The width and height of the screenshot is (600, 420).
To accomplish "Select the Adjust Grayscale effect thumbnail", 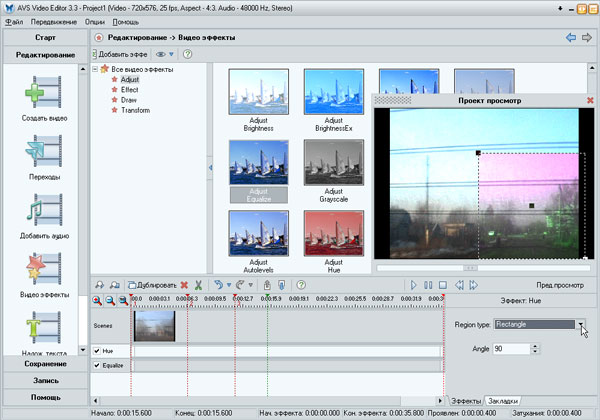I will [334, 163].
